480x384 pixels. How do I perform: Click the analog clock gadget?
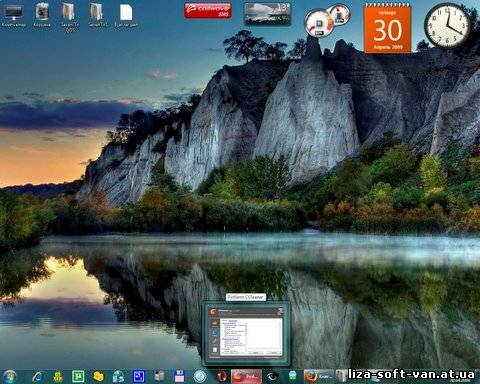[447, 25]
